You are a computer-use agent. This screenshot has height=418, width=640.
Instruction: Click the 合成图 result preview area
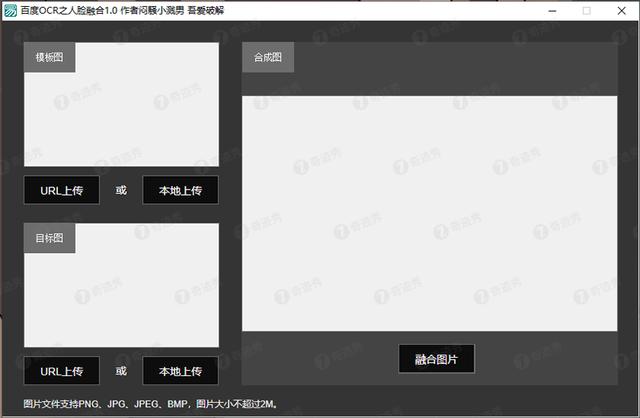[x=429, y=213]
